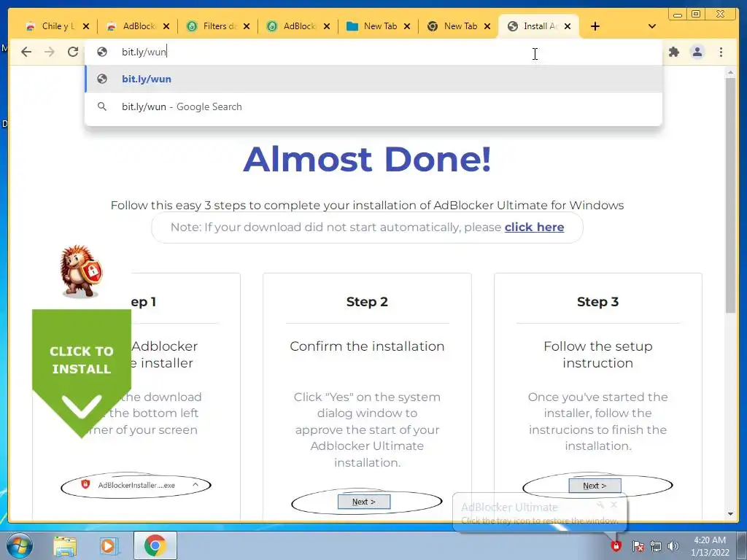Open the Action Center flag icon

(x=638, y=546)
